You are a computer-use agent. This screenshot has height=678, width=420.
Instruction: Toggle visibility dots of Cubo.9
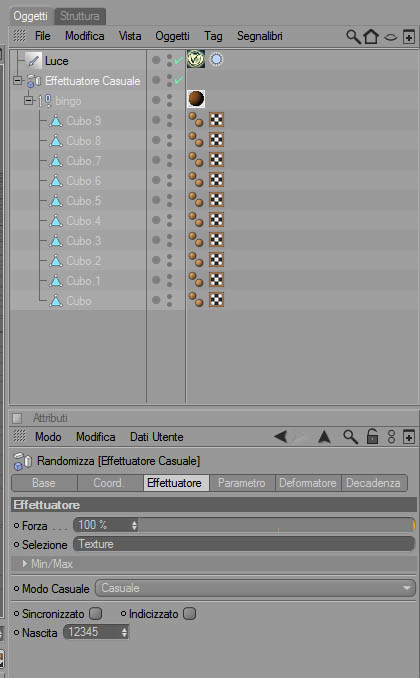170,120
